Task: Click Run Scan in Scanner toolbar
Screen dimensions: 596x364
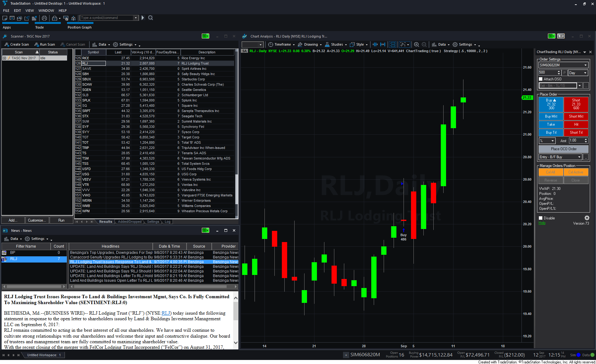Action: [x=45, y=44]
